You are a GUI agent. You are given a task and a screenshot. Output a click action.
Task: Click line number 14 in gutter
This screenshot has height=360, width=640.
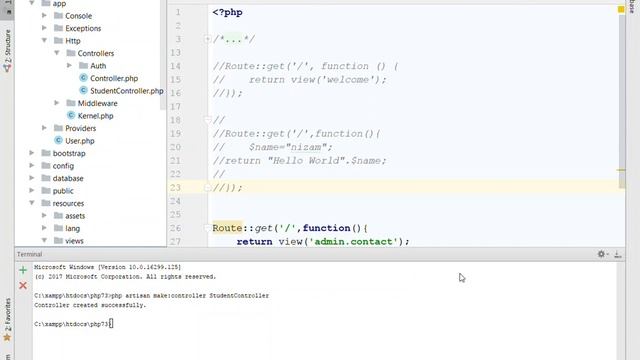[x=176, y=66]
